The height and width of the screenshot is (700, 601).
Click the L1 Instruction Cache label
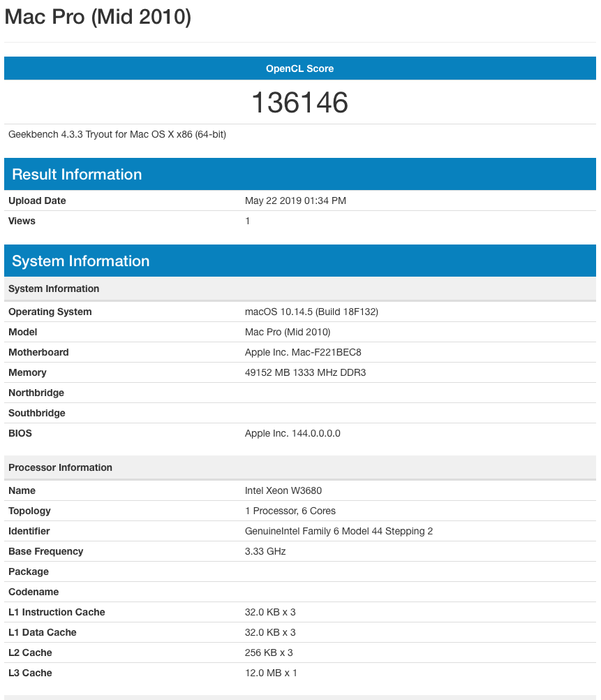click(x=57, y=612)
